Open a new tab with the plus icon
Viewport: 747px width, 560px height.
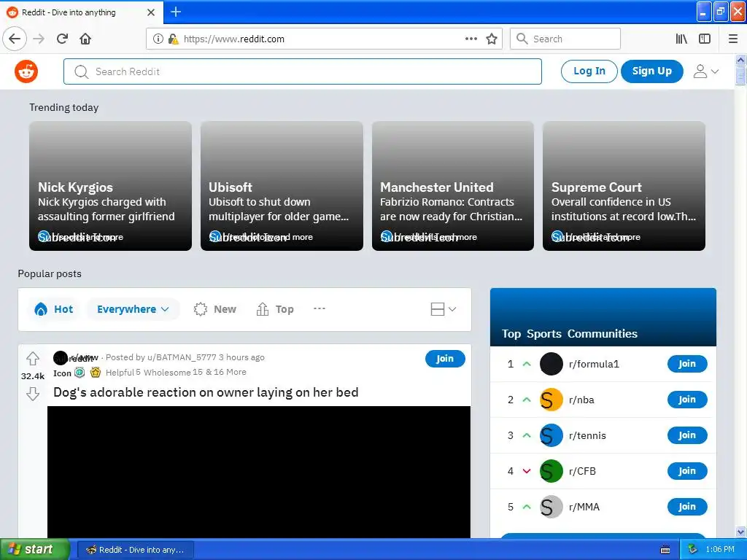point(176,12)
